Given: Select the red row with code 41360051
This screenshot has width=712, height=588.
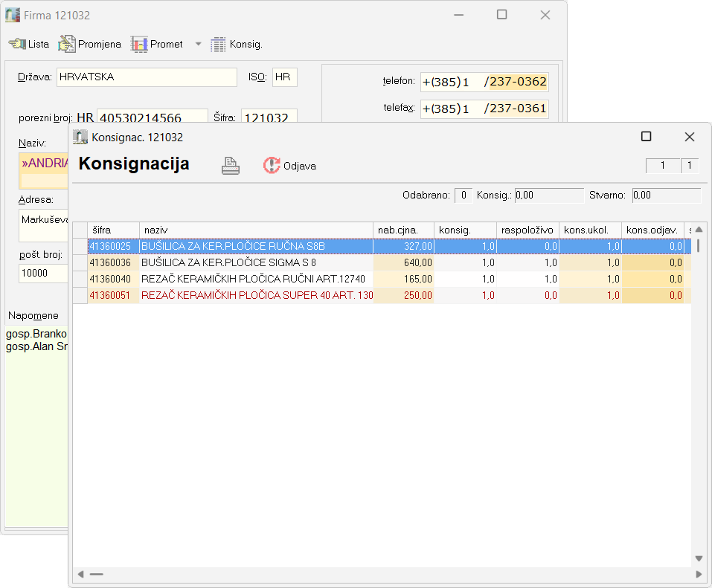Looking at the screenshot, I should [x=256, y=295].
